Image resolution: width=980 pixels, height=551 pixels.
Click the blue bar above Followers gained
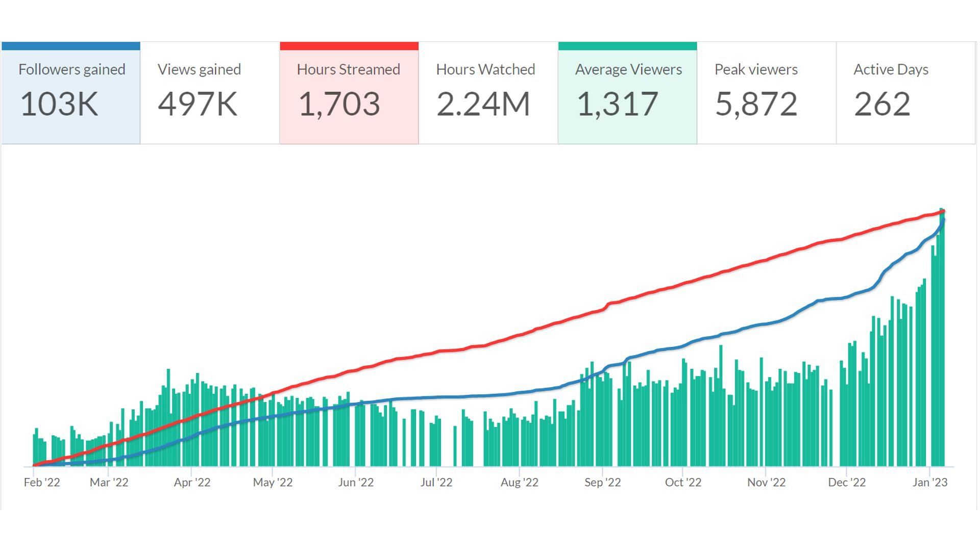pyautogui.click(x=71, y=46)
